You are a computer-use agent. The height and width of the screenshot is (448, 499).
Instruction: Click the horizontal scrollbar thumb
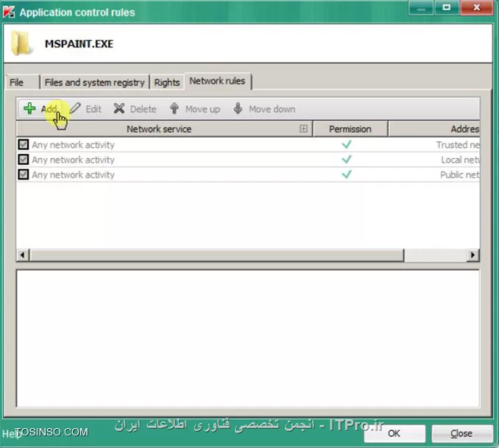(x=216, y=255)
